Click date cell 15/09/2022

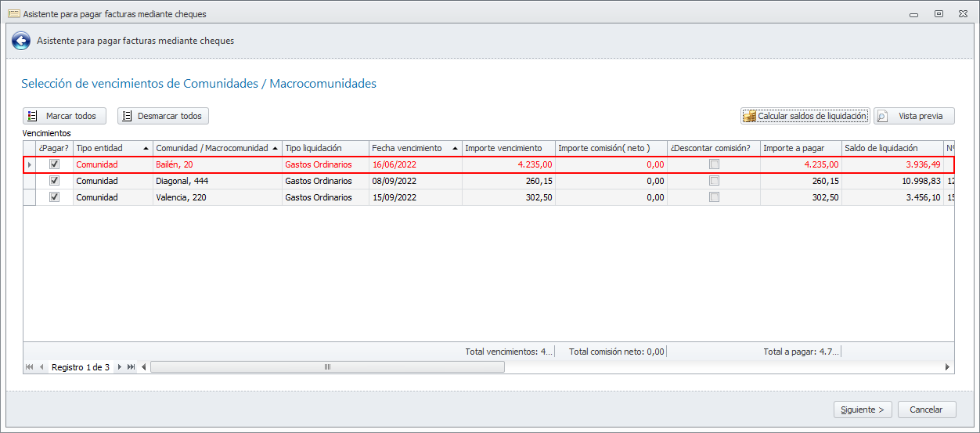415,197
